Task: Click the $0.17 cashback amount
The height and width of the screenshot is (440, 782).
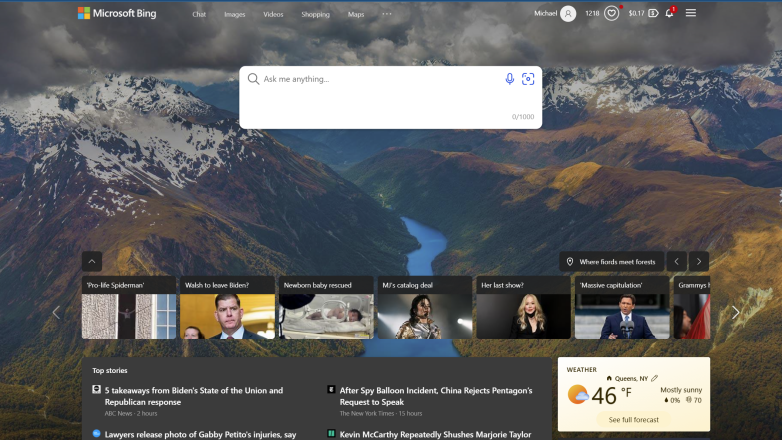Action: [x=636, y=13]
